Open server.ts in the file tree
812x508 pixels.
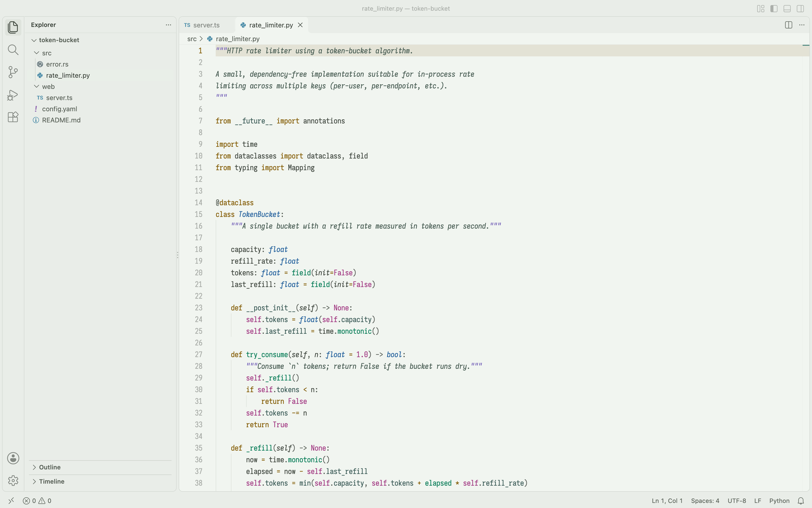pos(100,98)
